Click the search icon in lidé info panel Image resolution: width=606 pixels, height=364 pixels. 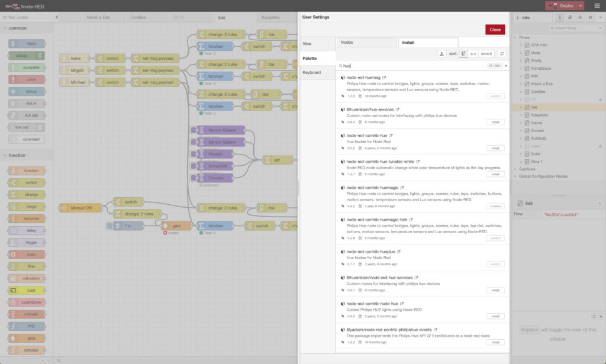click(x=600, y=203)
